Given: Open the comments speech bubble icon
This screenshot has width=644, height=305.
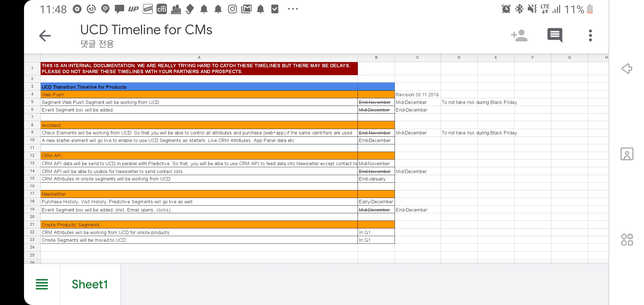Looking at the screenshot, I should (x=555, y=35).
